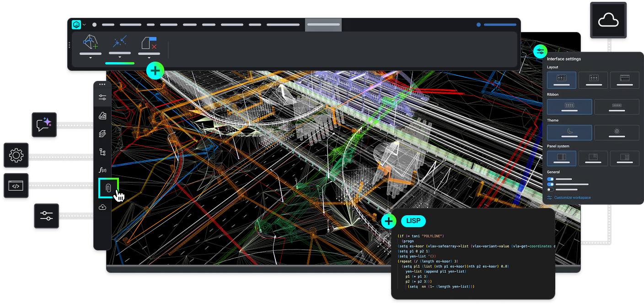Switch to the dark moon Theme

[569, 133]
